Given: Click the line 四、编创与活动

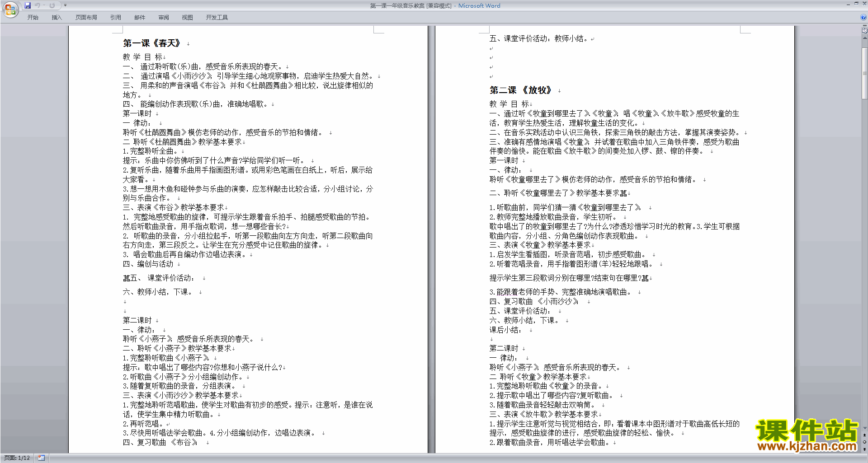Looking at the screenshot, I should [148, 264].
